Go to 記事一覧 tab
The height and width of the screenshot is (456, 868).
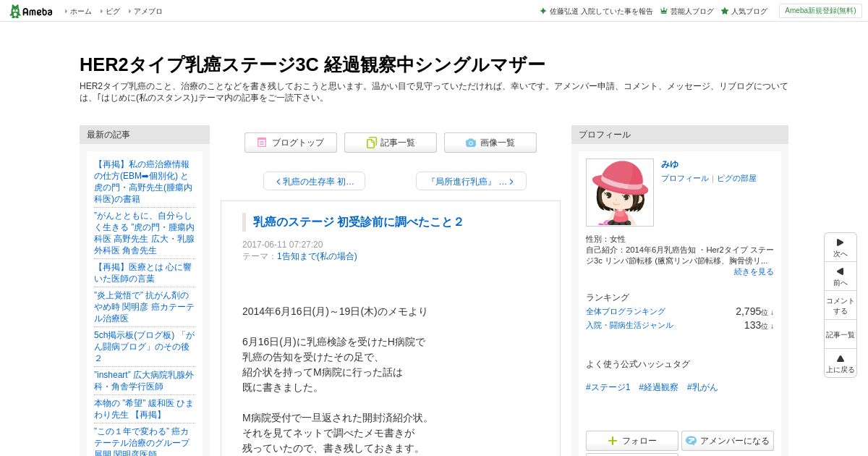(x=391, y=143)
